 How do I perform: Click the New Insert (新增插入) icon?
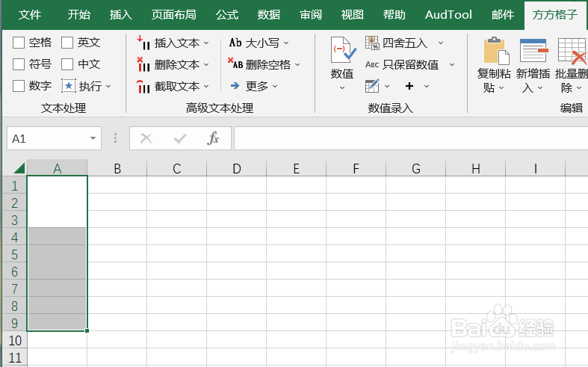coord(534,51)
